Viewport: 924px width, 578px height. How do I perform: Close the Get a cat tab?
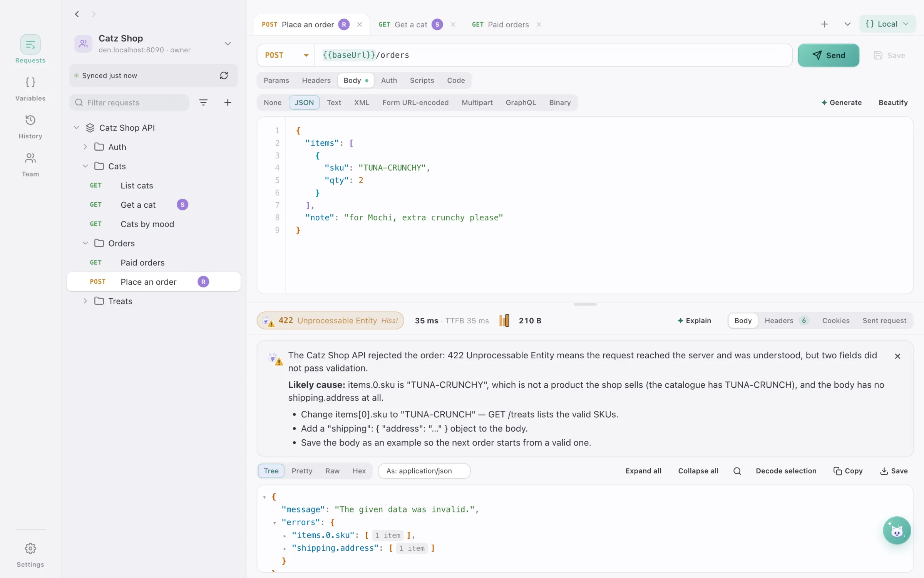453,24
